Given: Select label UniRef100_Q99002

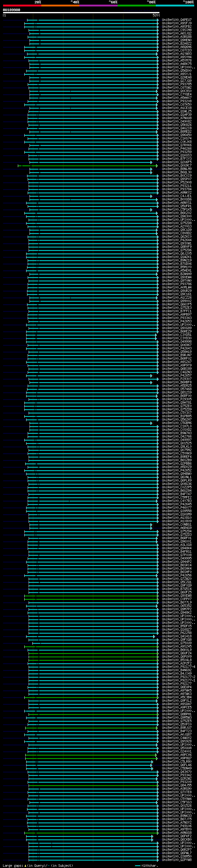Looking at the screenshot, I should point(177,301).
